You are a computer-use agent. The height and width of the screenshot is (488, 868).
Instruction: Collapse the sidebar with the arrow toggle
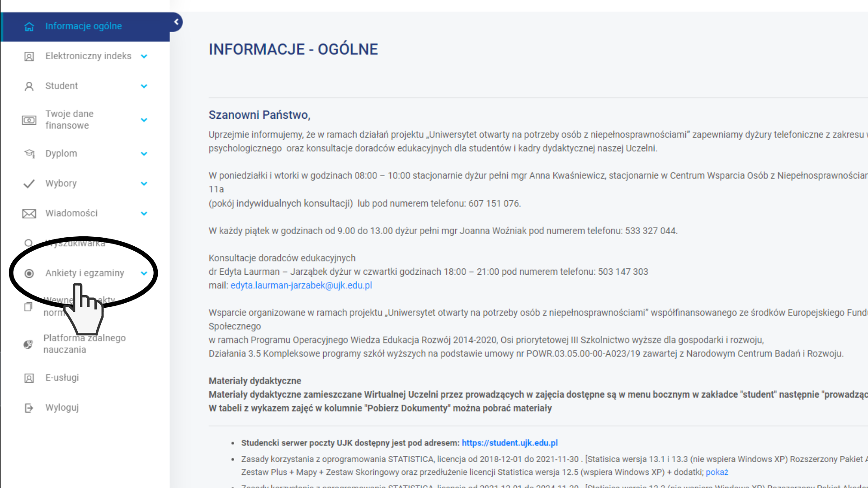176,22
